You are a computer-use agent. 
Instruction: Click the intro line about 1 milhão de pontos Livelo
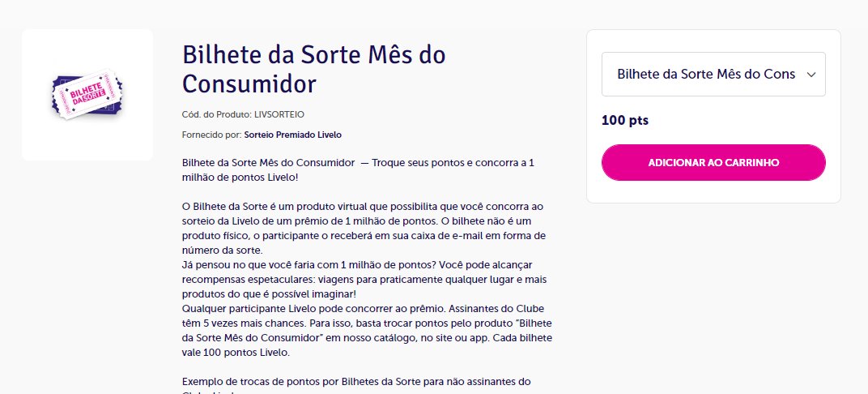pos(358,170)
